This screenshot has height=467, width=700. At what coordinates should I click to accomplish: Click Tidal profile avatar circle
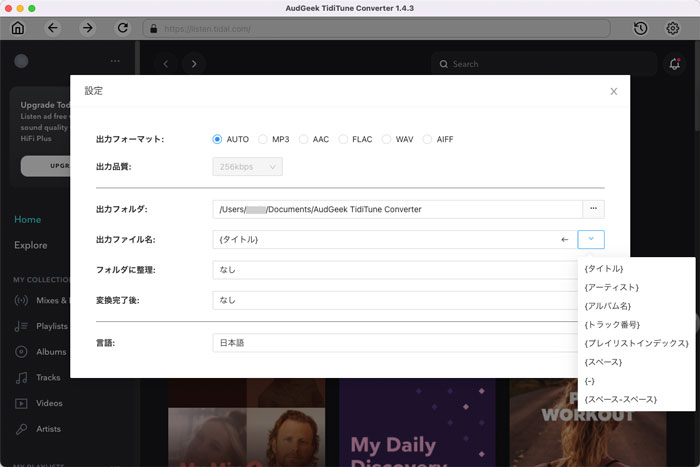tap(21, 61)
